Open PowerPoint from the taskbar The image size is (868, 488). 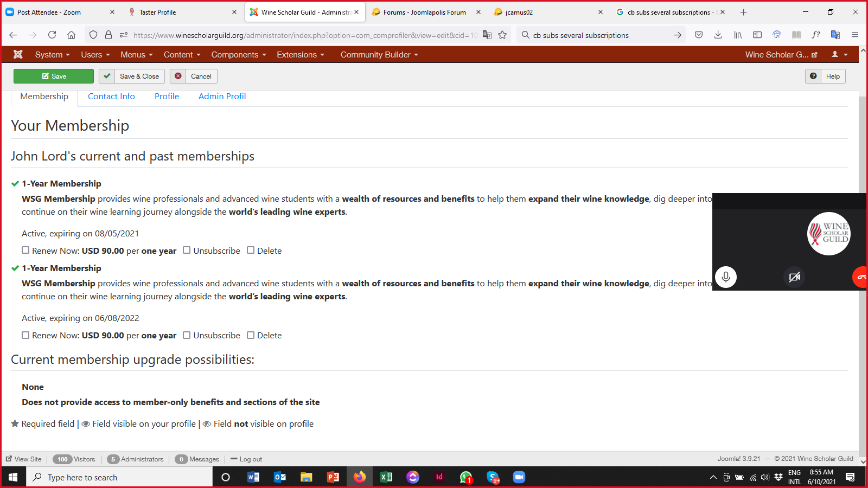333,477
